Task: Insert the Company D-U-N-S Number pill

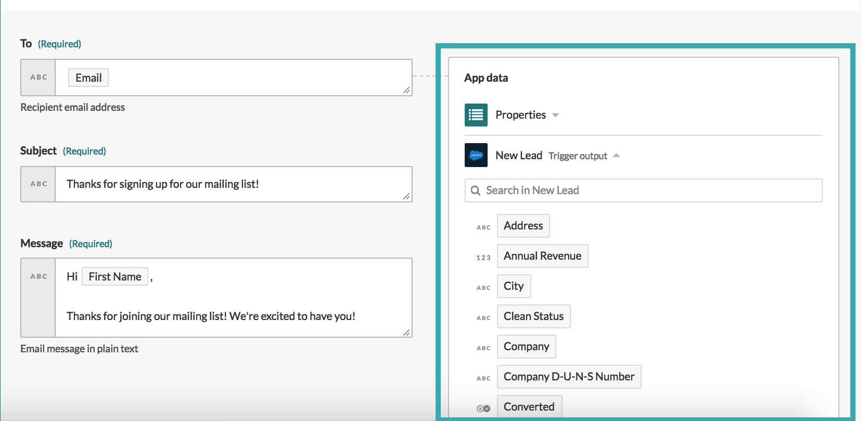Action: click(x=569, y=377)
